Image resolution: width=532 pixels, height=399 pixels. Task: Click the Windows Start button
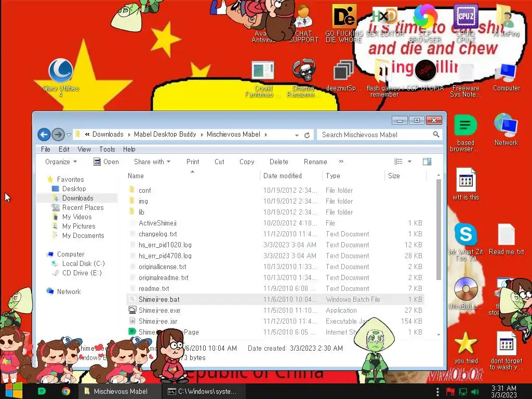tap(14, 391)
